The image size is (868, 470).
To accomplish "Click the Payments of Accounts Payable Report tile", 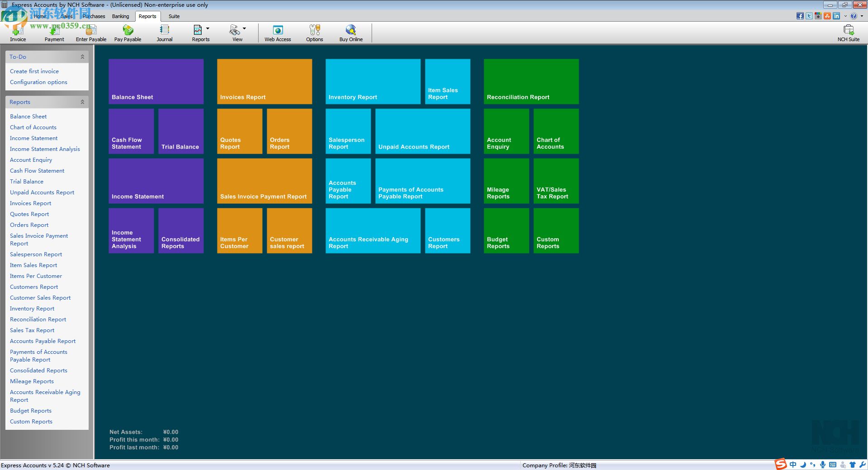I will coord(423,181).
